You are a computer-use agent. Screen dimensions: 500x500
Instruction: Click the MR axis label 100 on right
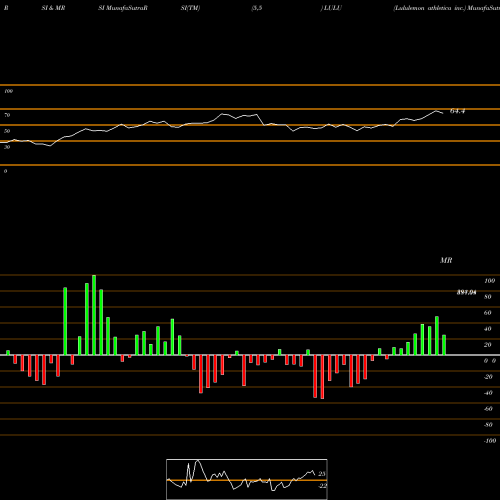click(x=489, y=281)
